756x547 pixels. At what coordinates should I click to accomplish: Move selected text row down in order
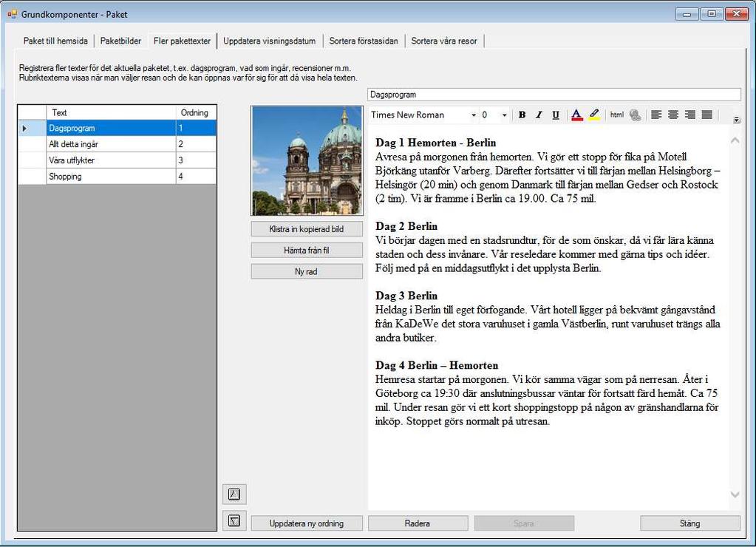pyautogui.click(x=234, y=521)
